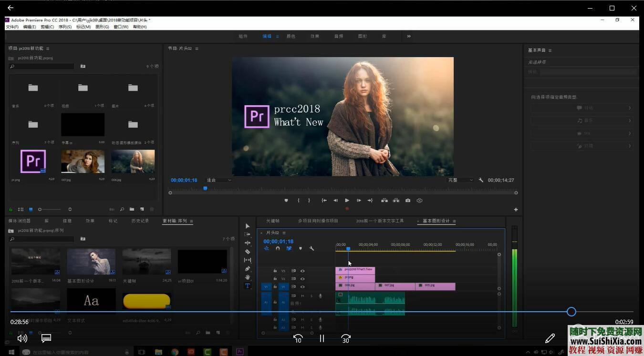Hide track V2 with eye icon

[x=302, y=279]
